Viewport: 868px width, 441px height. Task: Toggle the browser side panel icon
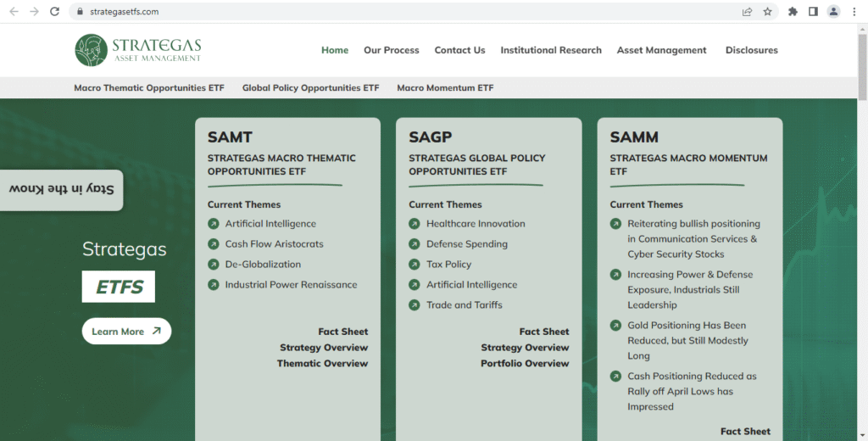(x=813, y=12)
